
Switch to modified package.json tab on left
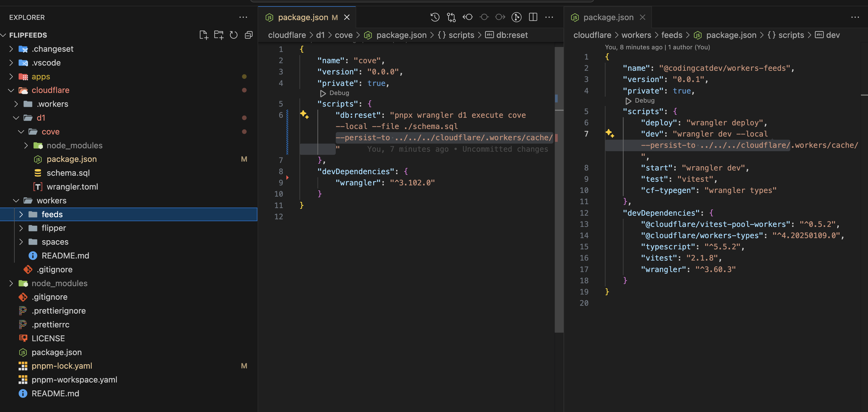tap(303, 17)
